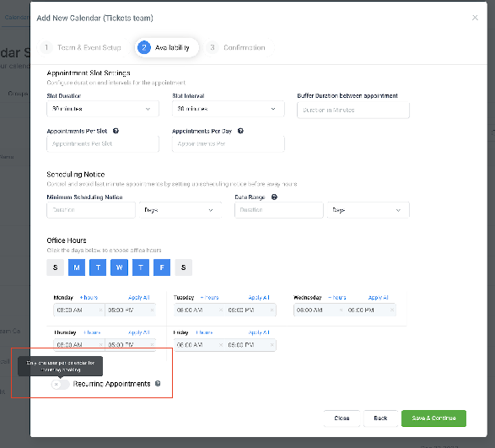The width and height of the screenshot is (495, 448).
Task: Expand Minimum Scheduling Notice Days unit dropdown
Action: [180, 210]
